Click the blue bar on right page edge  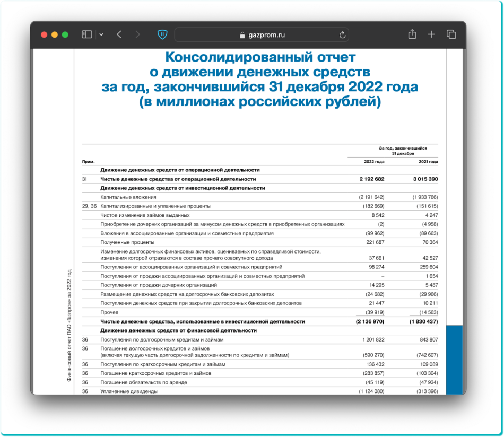tap(454, 360)
